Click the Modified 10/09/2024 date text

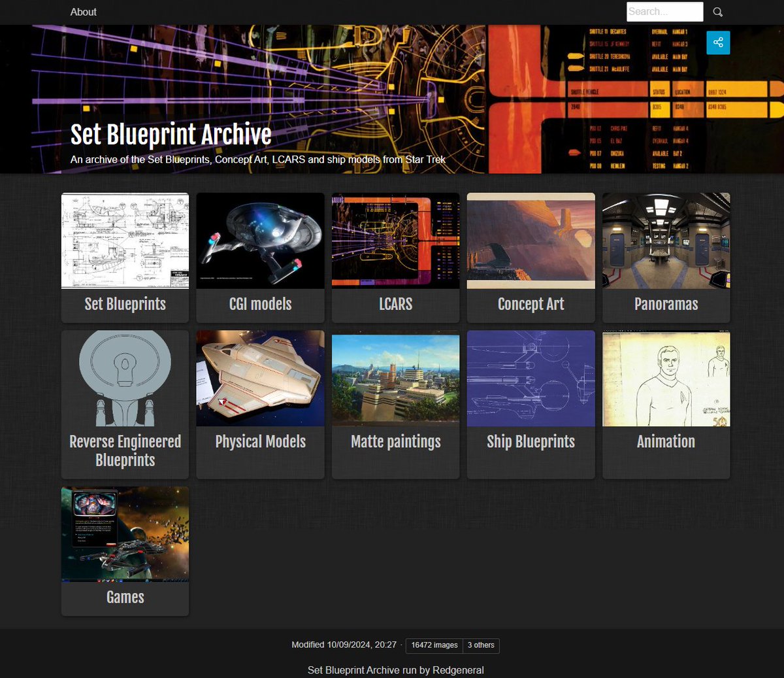click(344, 645)
